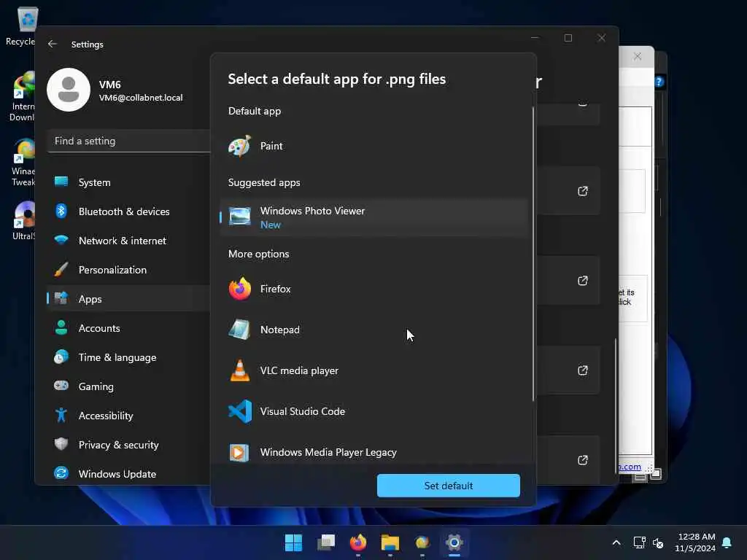747x560 pixels.
Task: Click the .com link in background window
Action: pos(630,467)
